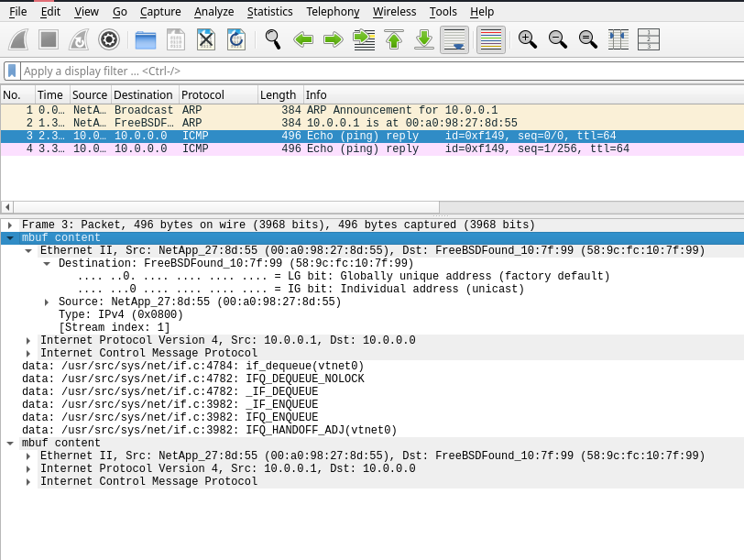Open a capture file via folder icon

(x=146, y=39)
